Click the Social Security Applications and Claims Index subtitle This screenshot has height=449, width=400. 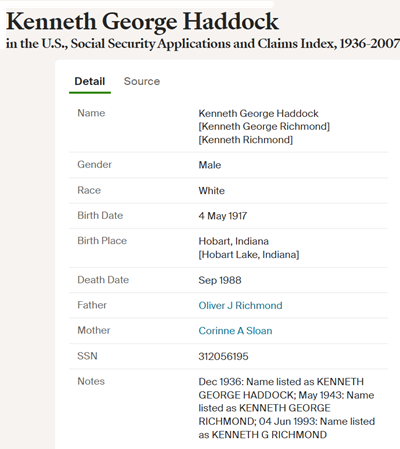pos(203,43)
